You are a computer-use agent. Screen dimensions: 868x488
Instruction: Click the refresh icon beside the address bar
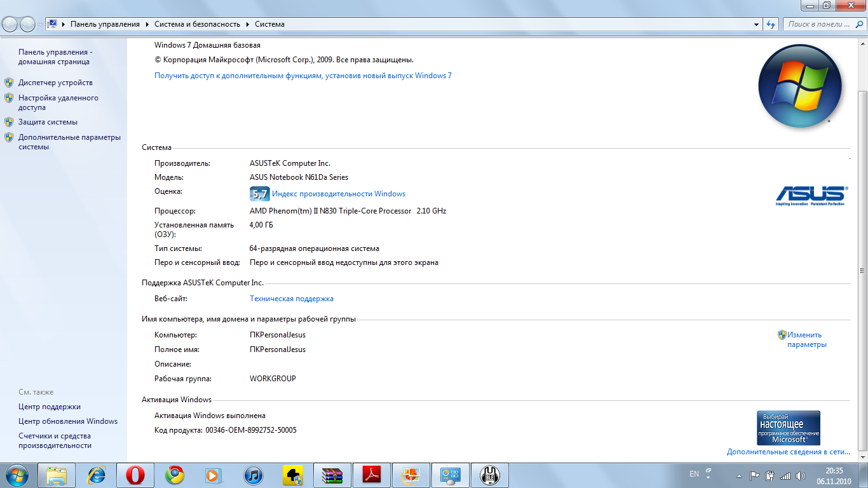click(771, 24)
